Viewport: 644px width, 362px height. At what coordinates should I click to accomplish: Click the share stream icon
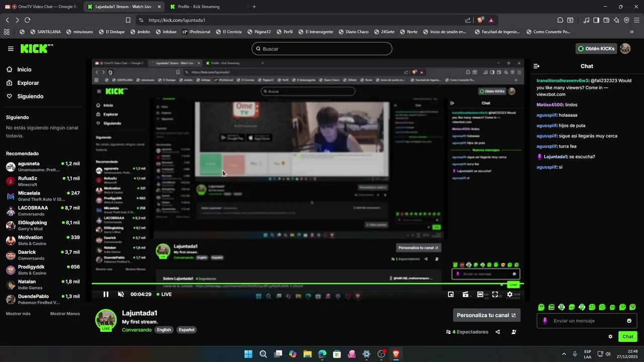(x=498, y=332)
